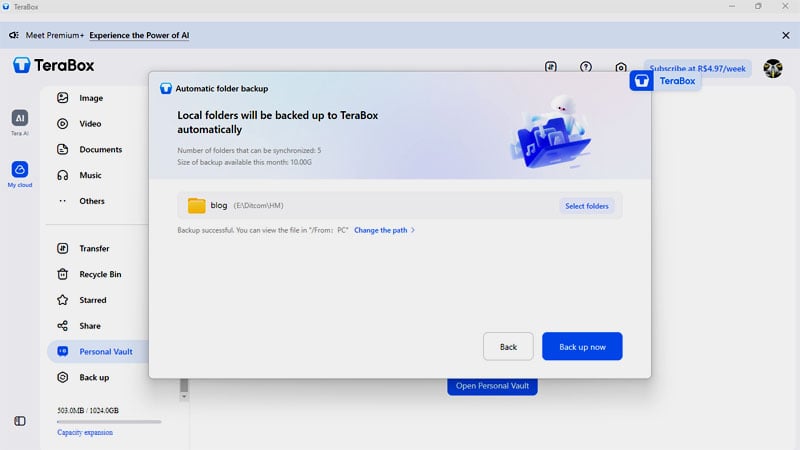
Task: Click the Back button in dialog
Action: click(508, 346)
